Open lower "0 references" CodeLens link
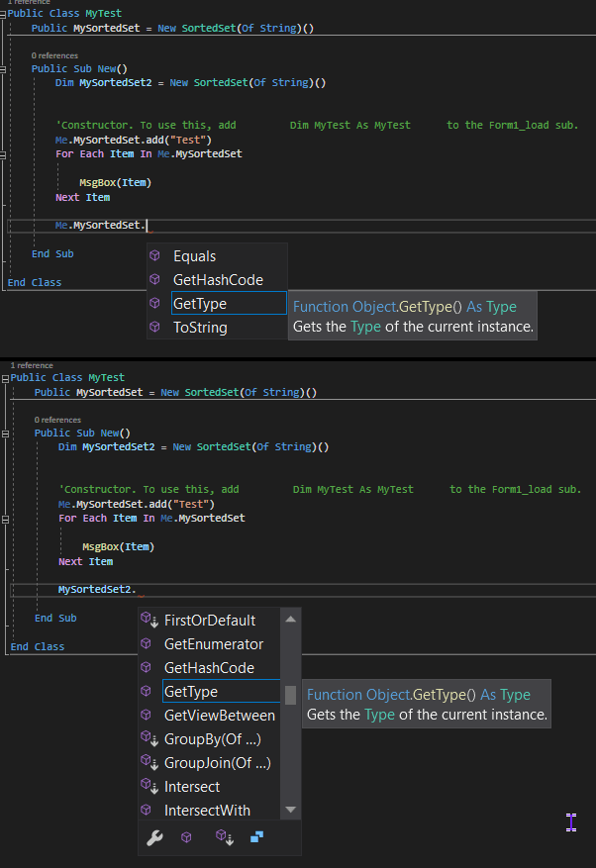 click(55, 420)
